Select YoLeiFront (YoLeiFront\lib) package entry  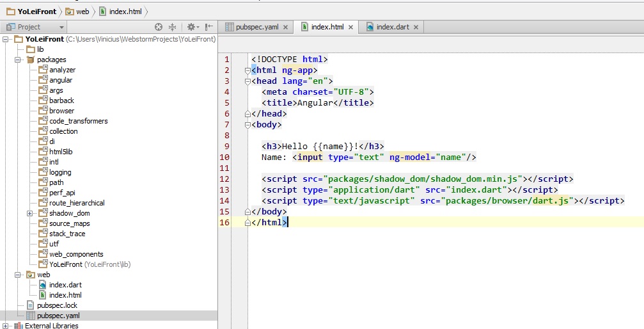(x=90, y=264)
